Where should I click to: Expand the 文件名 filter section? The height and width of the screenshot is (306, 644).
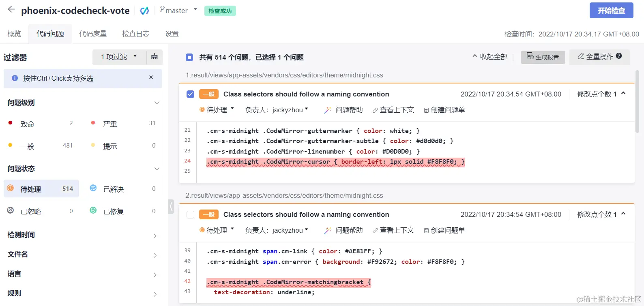[155, 255]
